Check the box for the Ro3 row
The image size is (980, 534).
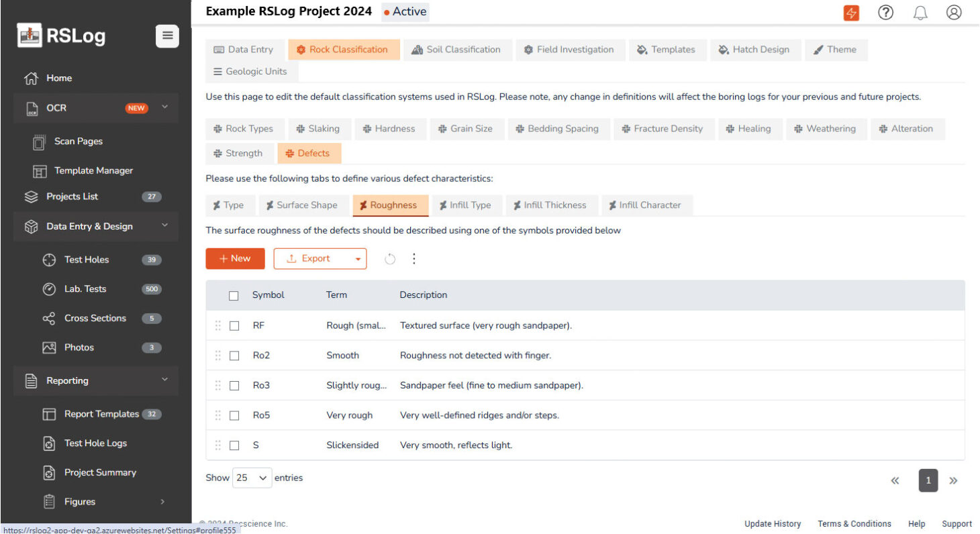point(234,386)
